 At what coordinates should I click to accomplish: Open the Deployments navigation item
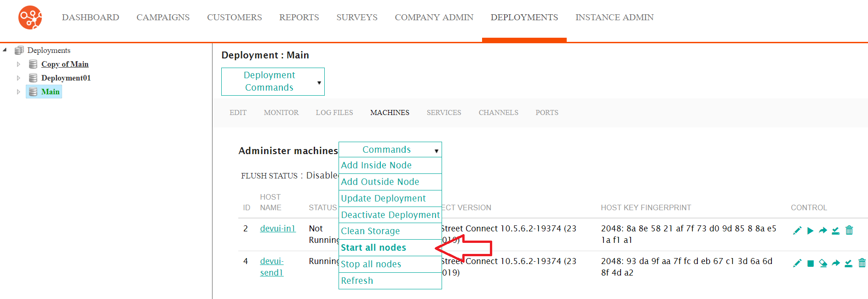[524, 17]
